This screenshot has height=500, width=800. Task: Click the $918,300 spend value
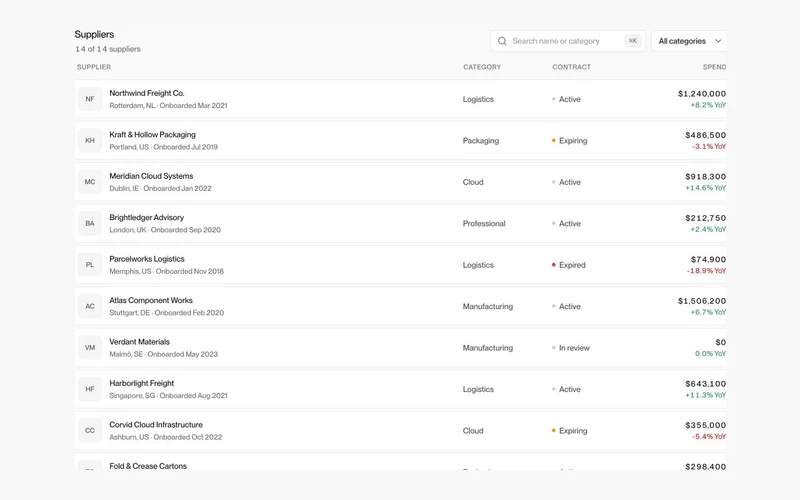pyautogui.click(x=706, y=176)
